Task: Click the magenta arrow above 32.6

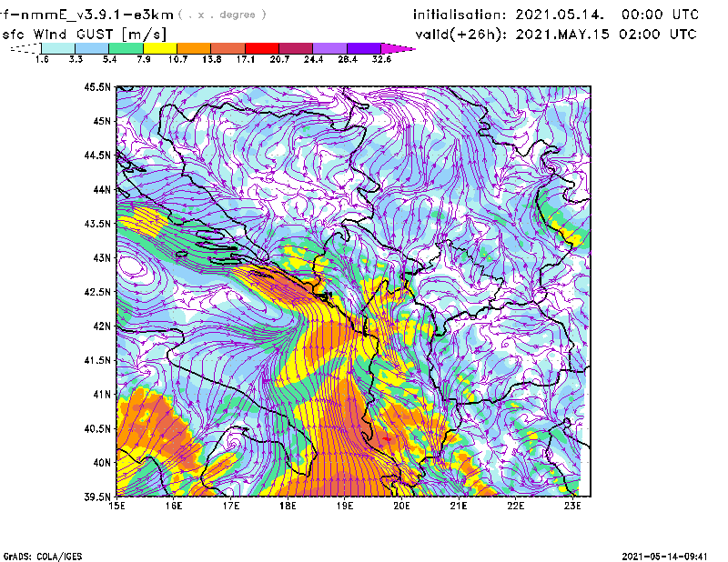Action: click(x=398, y=48)
